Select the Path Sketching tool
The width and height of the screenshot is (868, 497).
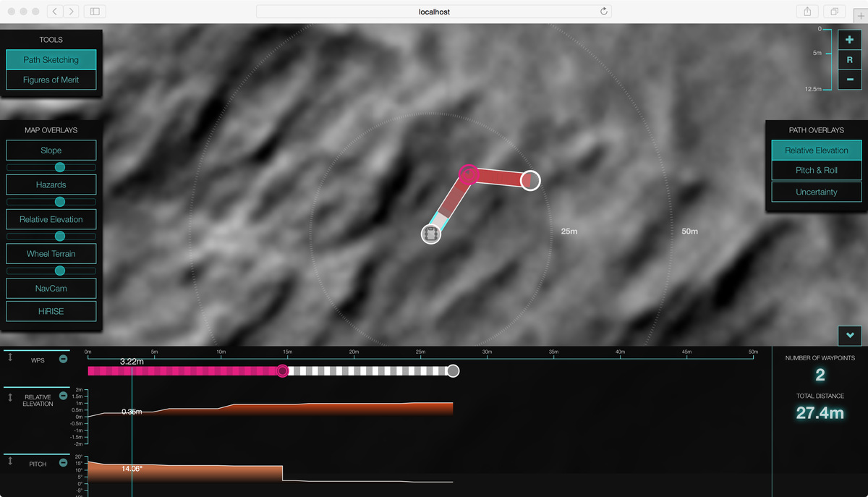pos(51,60)
